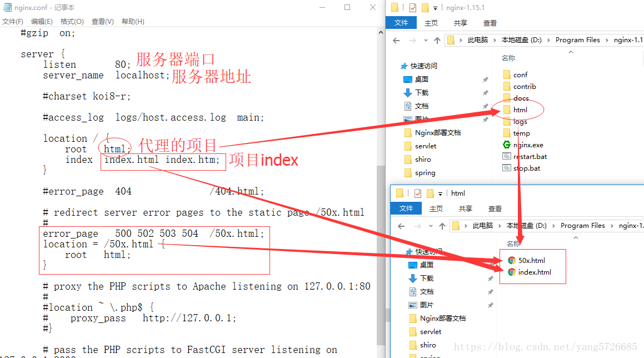Select the stop.bat file
The height and width of the screenshot is (358, 644).
tap(521, 168)
